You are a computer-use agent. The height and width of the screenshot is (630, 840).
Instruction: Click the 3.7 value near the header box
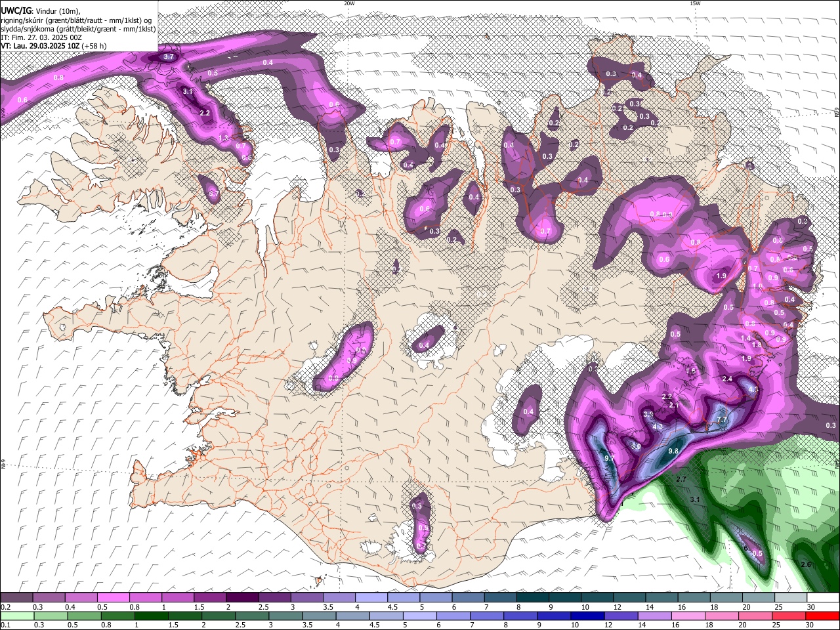[x=169, y=57]
